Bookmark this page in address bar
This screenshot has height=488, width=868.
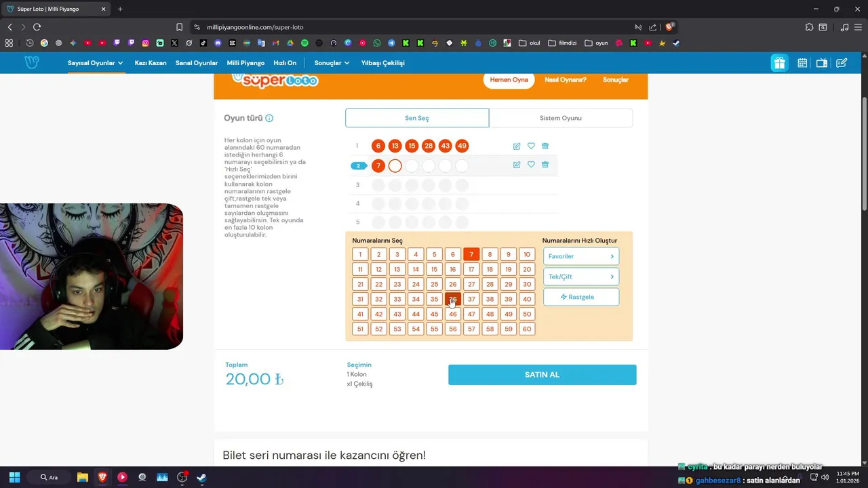tap(179, 27)
